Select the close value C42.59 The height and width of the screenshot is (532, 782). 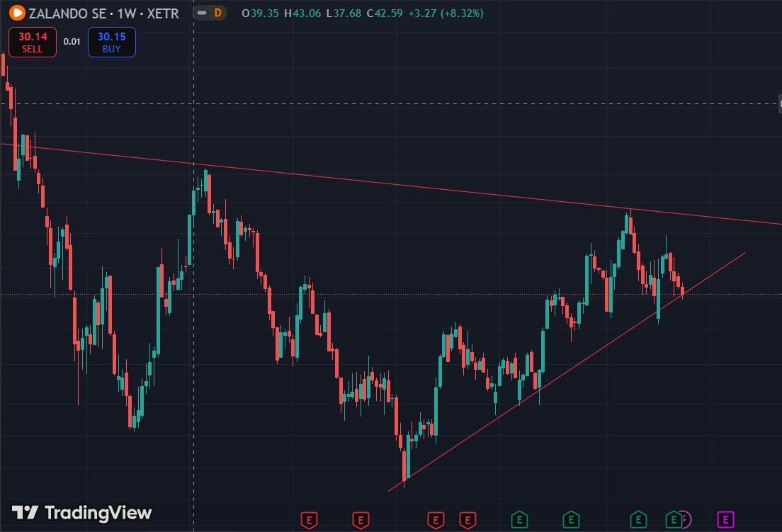coord(385,13)
